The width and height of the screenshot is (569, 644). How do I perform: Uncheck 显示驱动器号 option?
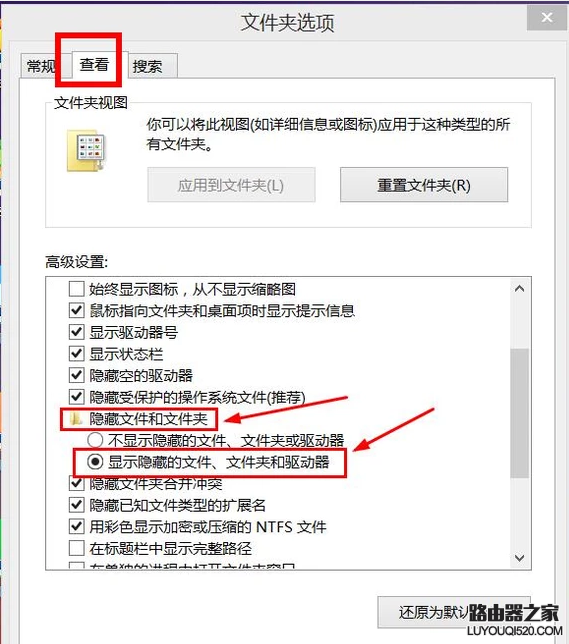(x=76, y=332)
